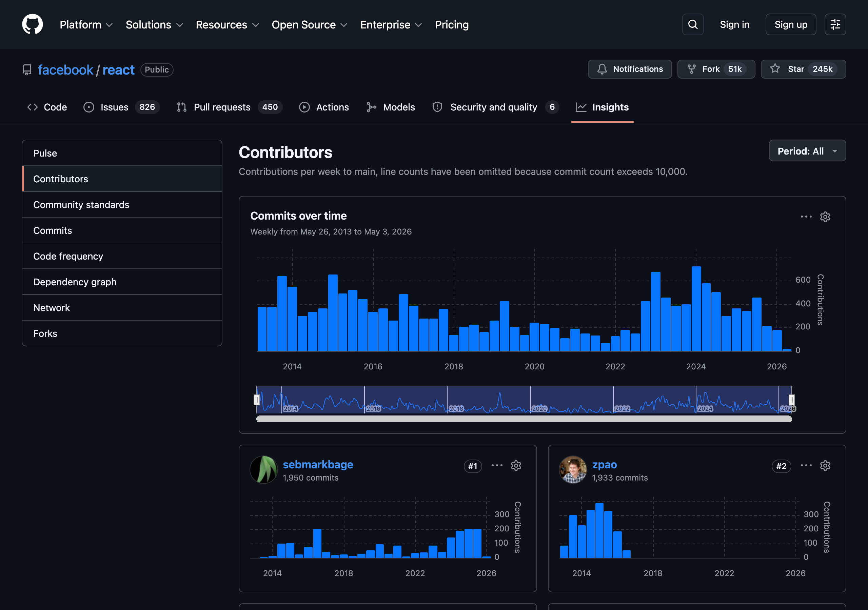Switch to the Issues tab
The width and height of the screenshot is (868, 610).
[121, 107]
